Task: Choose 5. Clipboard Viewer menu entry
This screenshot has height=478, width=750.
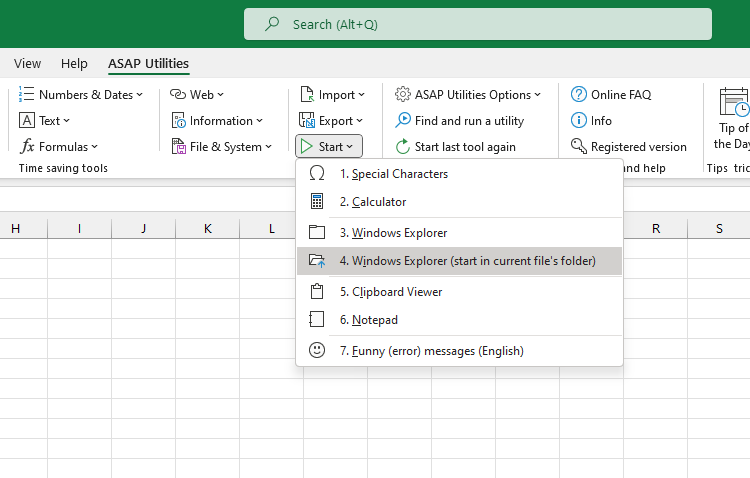Action: [459, 291]
